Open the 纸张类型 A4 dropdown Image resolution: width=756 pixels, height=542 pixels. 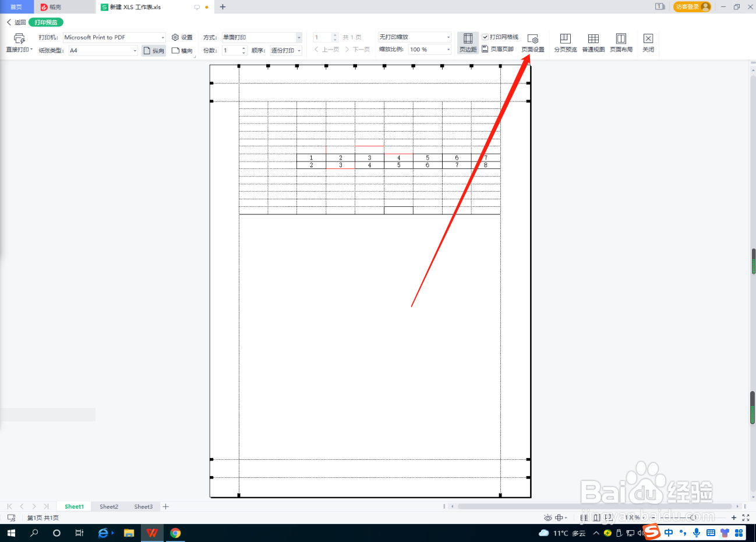(x=104, y=51)
